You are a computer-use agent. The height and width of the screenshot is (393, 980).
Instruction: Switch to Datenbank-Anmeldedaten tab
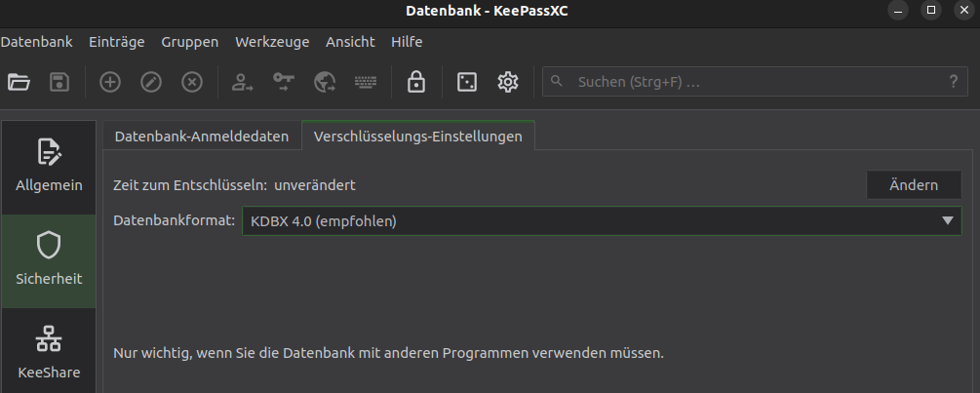pos(202,137)
